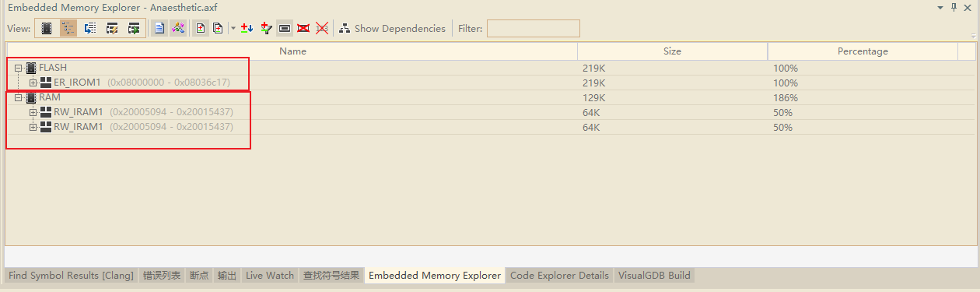The width and height of the screenshot is (980, 292).
Task: Click the ER_IROM1 region block icon
Action: pos(46,83)
